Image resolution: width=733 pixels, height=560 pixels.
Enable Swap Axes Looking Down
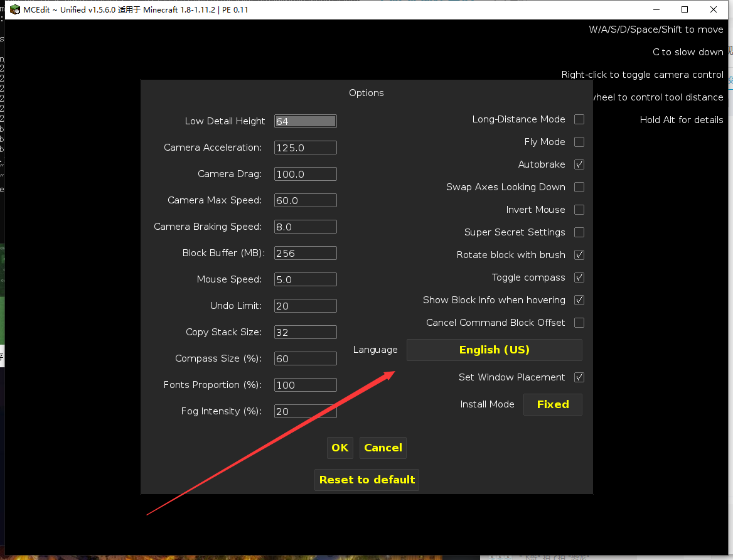[579, 187]
